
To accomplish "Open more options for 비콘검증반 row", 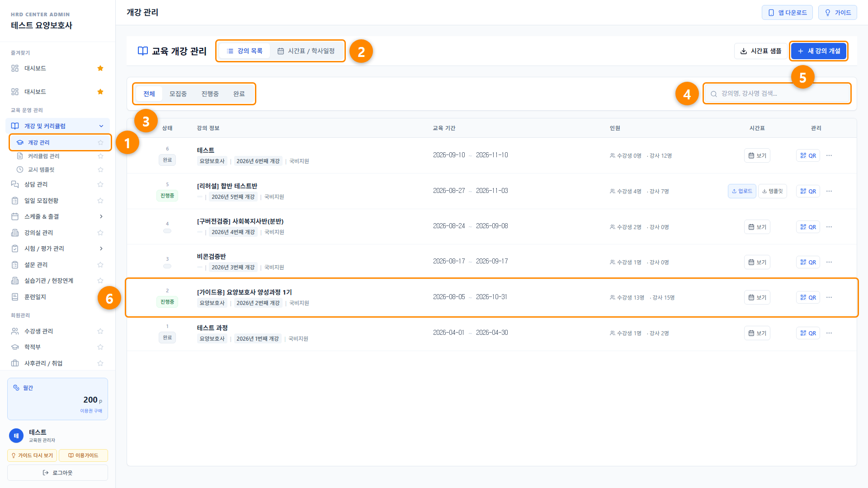I will pos(829,262).
